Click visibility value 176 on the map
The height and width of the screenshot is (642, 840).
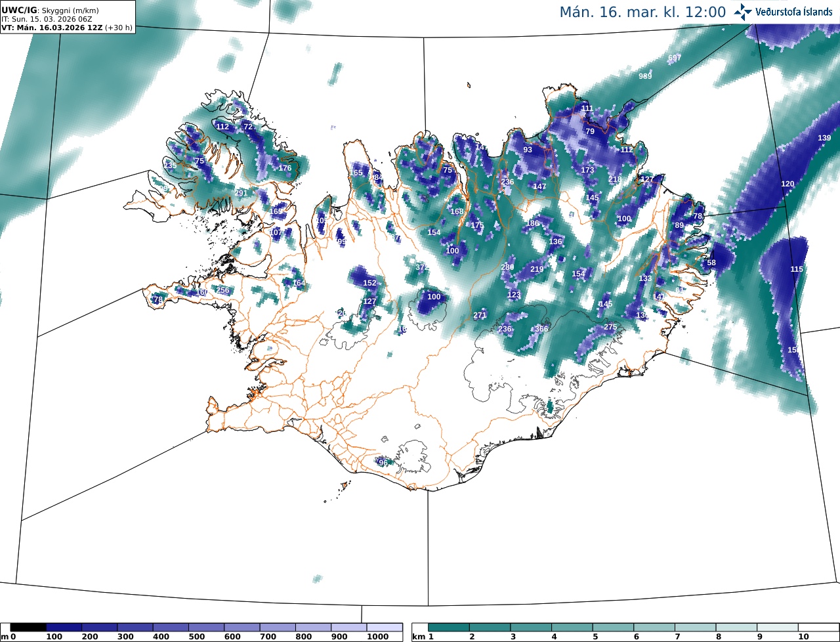click(285, 168)
